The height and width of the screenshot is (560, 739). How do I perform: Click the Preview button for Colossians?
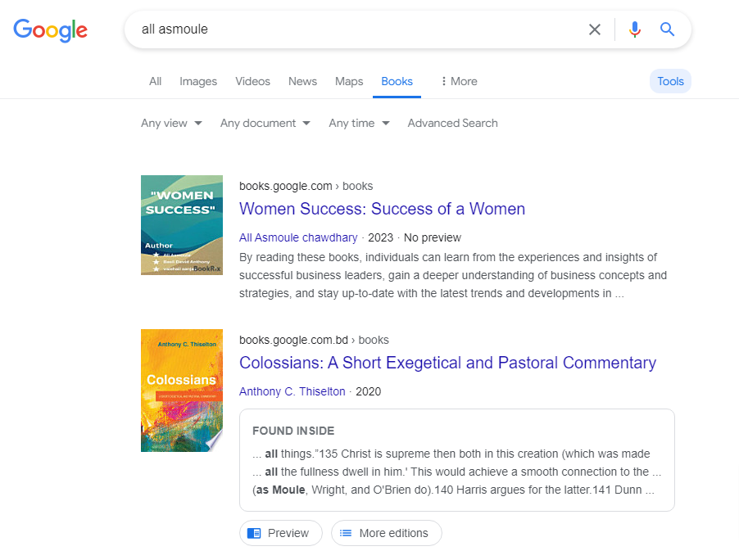pyautogui.click(x=281, y=533)
